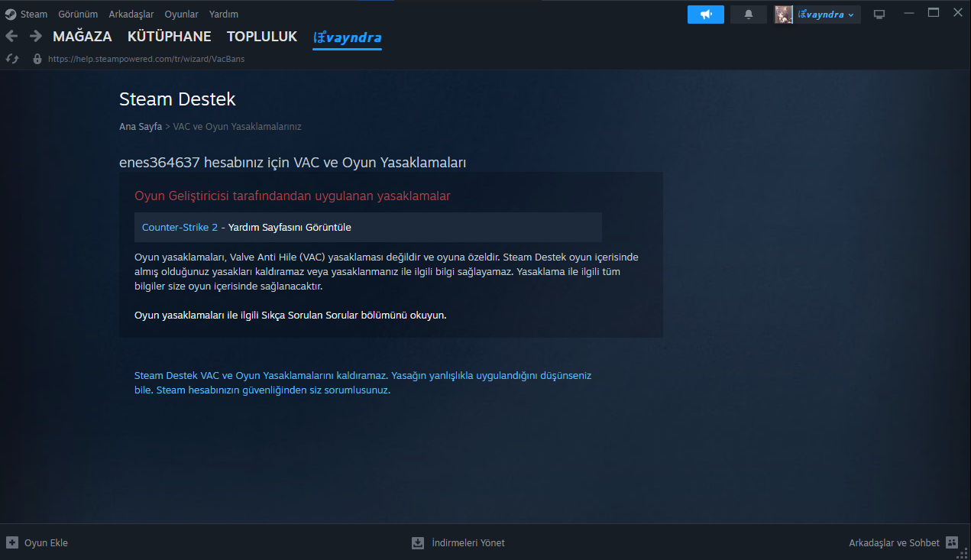The height and width of the screenshot is (560, 971).
Task: Click Yardım Sayfasını Görüntüle link
Action: (x=290, y=228)
